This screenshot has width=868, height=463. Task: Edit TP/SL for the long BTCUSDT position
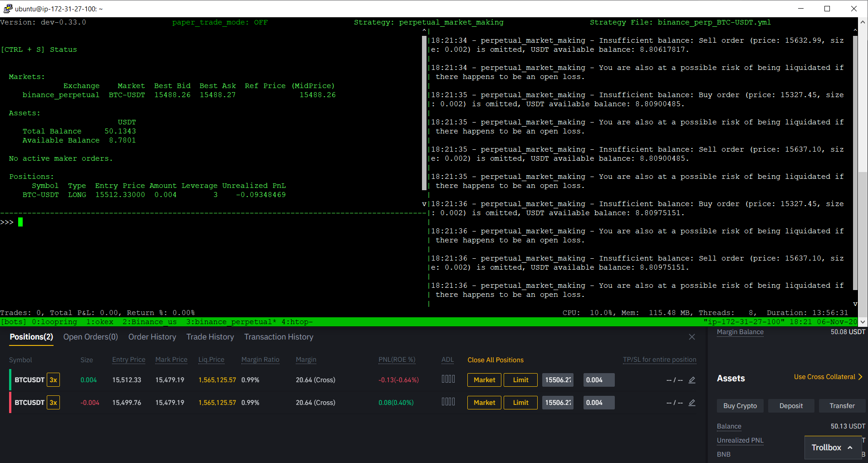pyautogui.click(x=691, y=380)
